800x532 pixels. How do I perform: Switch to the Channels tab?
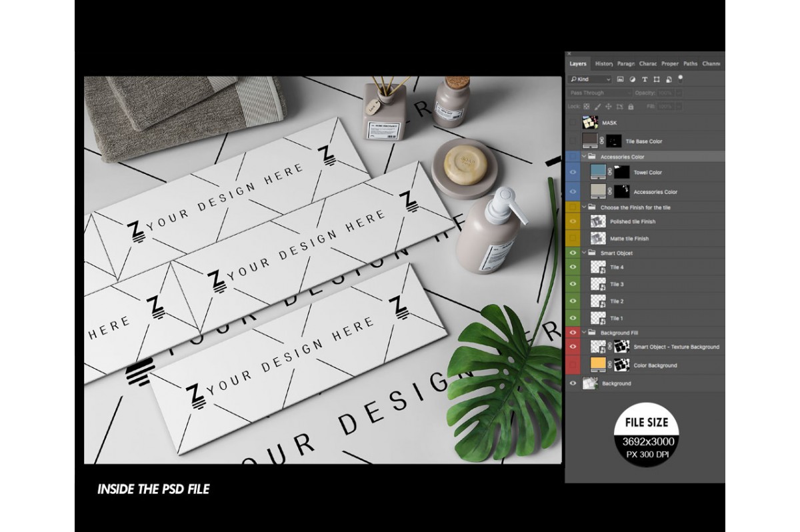click(711, 64)
